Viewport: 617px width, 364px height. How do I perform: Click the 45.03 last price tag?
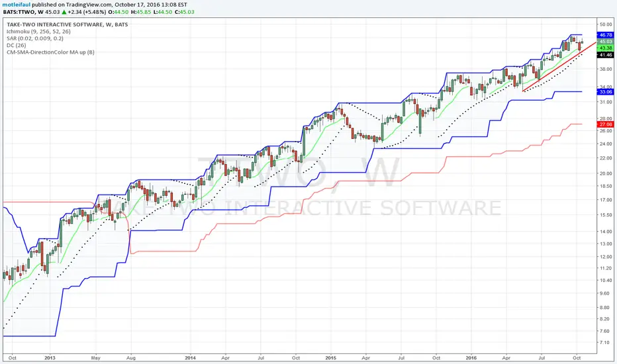606,41
